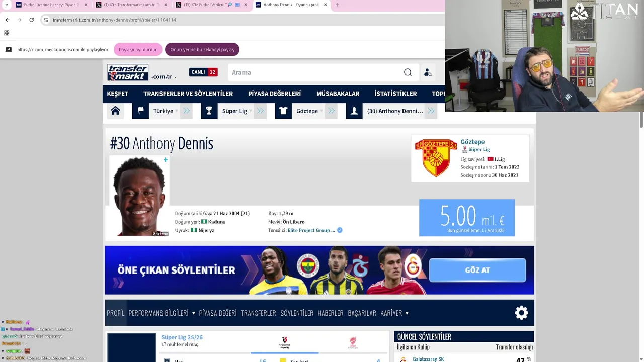
Task: Click the home icon in breadcrumb
Action: [115, 111]
